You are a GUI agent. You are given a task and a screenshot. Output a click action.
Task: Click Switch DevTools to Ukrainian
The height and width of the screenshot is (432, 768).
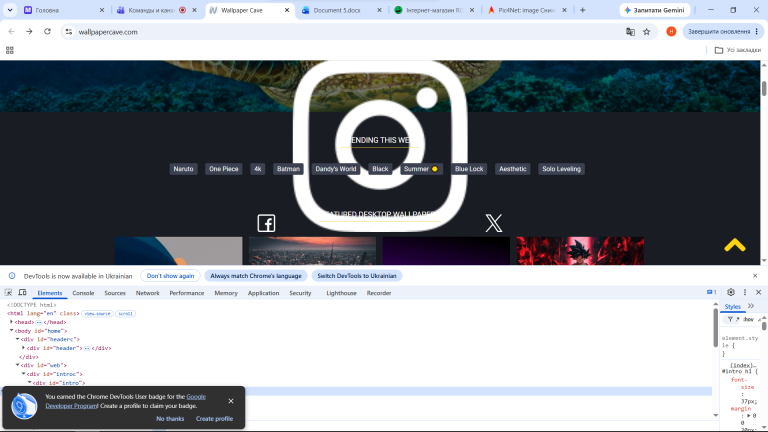(357, 276)
